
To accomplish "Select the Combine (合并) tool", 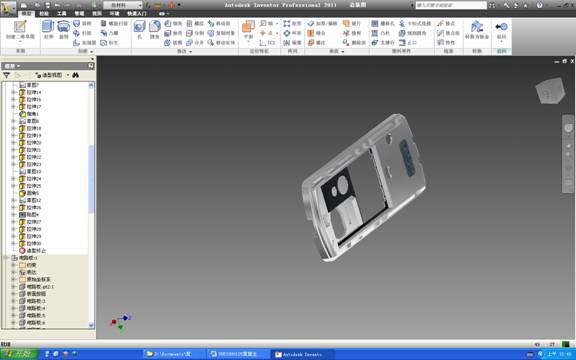I will (x=195, y=43).
